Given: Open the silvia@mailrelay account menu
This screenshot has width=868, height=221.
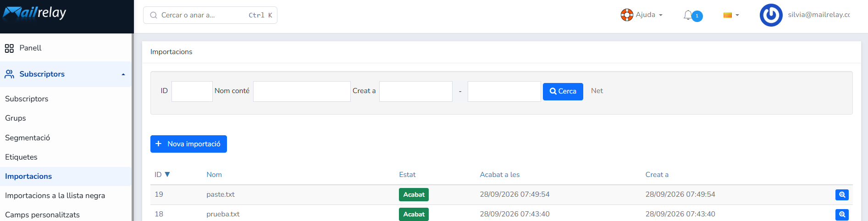Looking at the screenshot, I should 819,15.
